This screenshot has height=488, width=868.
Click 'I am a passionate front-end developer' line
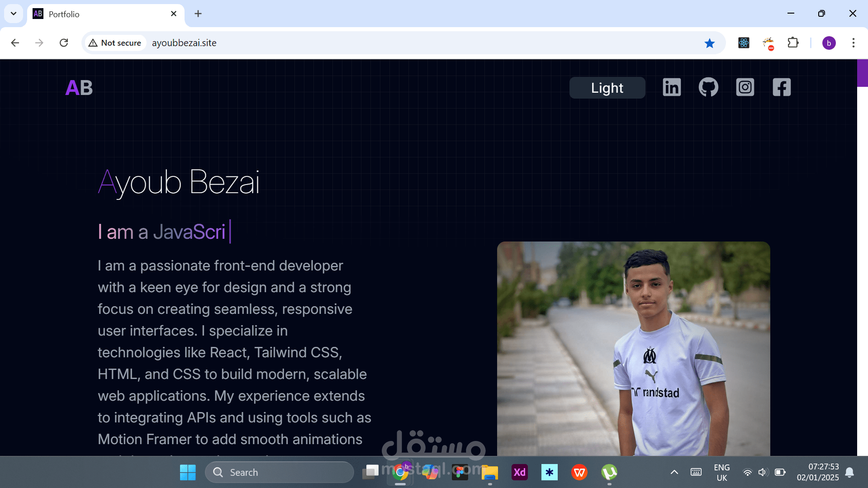click(220, 265)
